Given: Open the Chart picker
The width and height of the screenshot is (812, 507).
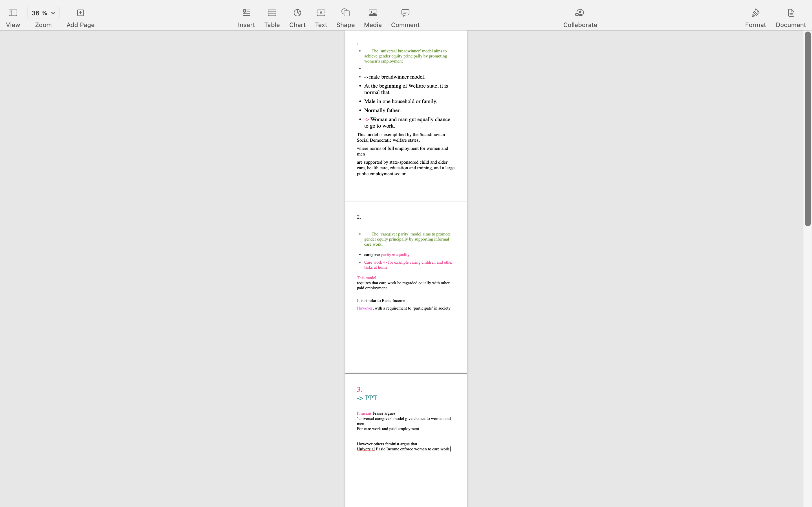Looking at the screenshot, I should [x=297, y=13].
